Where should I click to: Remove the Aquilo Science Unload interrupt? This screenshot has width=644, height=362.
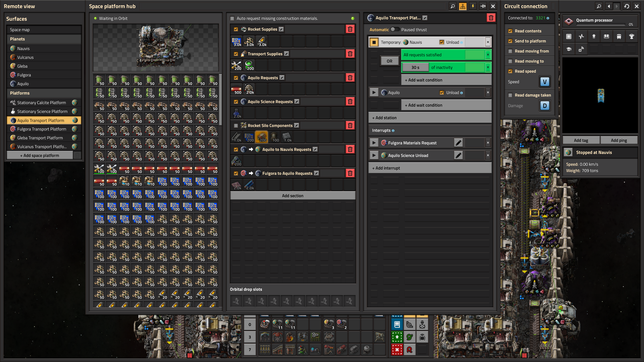tap(488, 155)
